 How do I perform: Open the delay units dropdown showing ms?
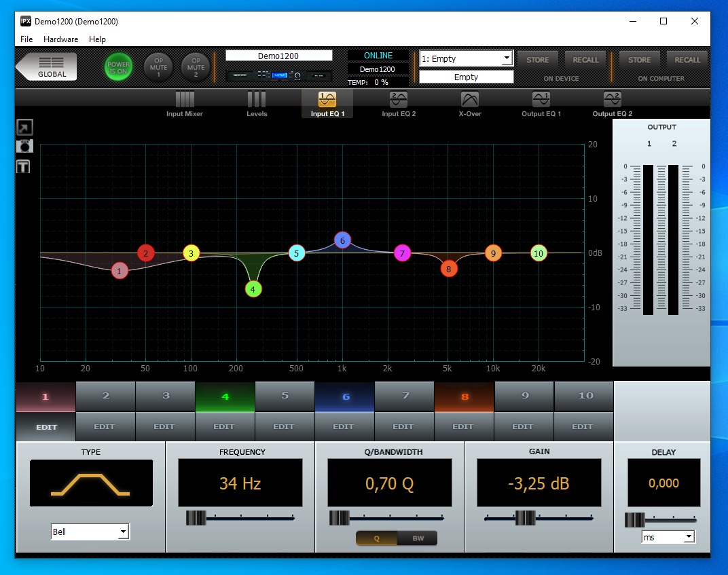coord(668,536)
